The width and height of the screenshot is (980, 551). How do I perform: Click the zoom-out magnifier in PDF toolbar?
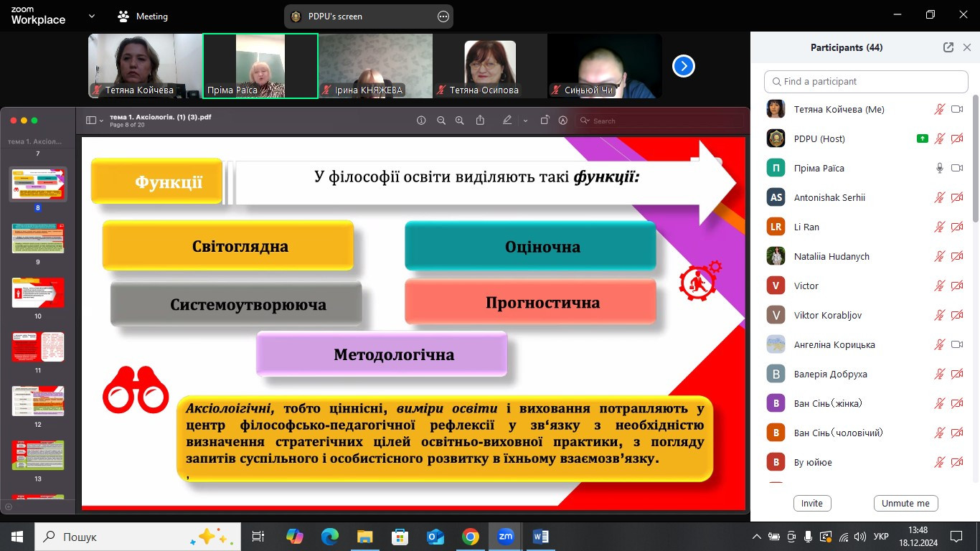pos(441,121)
